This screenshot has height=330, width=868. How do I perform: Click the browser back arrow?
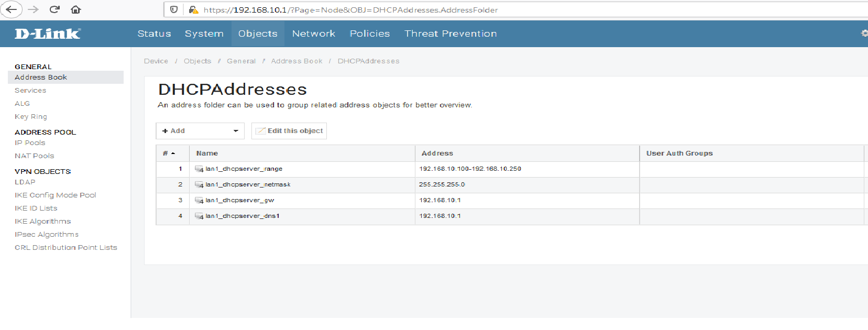coord(12,9)
